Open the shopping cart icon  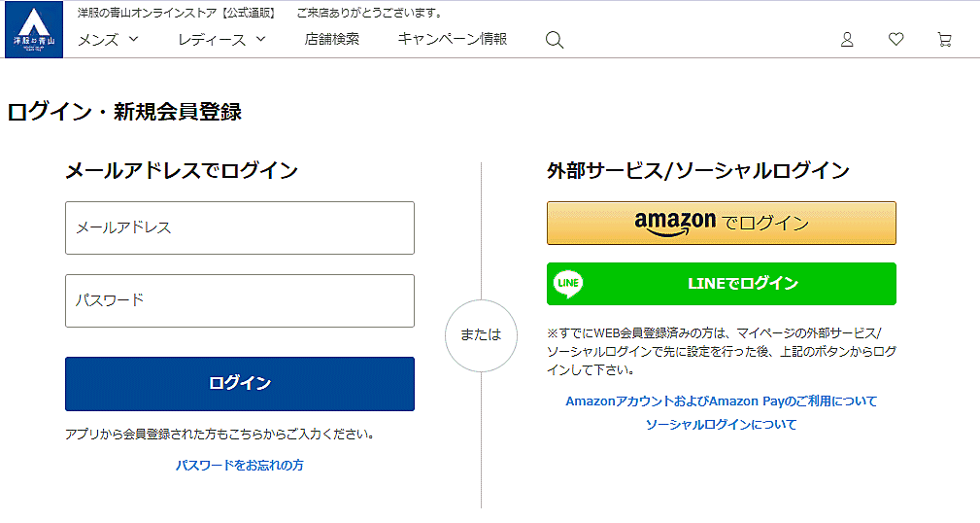[x=944, y=40]
